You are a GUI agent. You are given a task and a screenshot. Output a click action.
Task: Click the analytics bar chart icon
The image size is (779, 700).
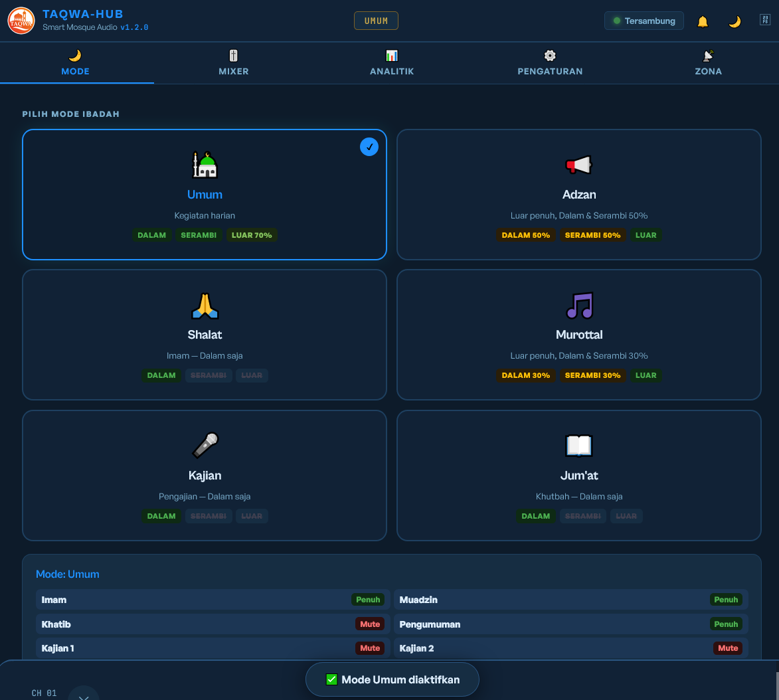click(x=391, y=55)
